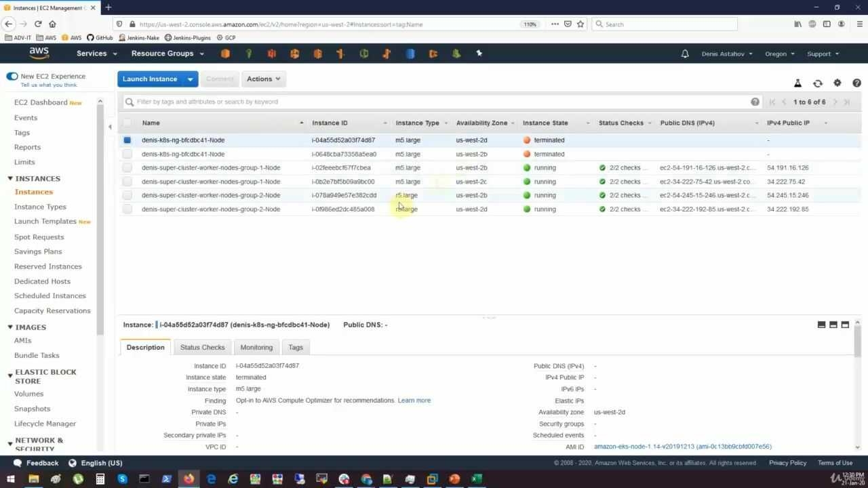
Task: Expand the Services menu
Action: point(97,54)
